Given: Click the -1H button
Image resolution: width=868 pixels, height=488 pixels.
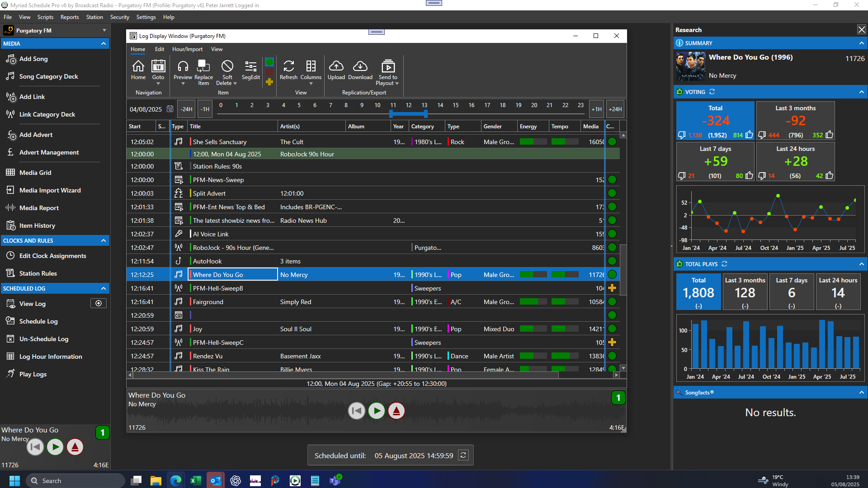Looking at the screenshot, I should (x=205, y=109).
